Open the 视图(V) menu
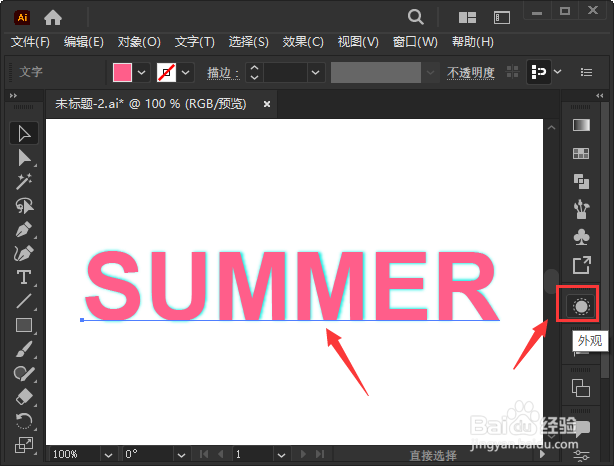 pyautogui.click(x=358, y=42)
